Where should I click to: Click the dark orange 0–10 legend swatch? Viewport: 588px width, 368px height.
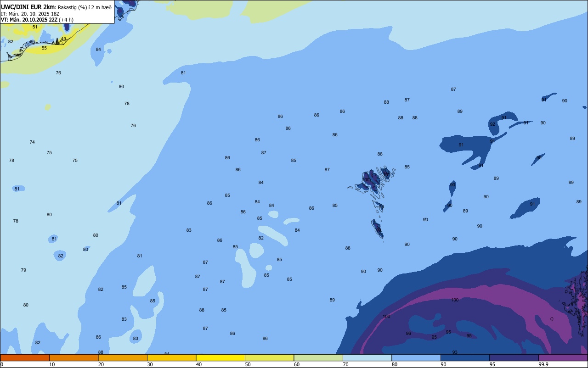click(x=25, y=357)
